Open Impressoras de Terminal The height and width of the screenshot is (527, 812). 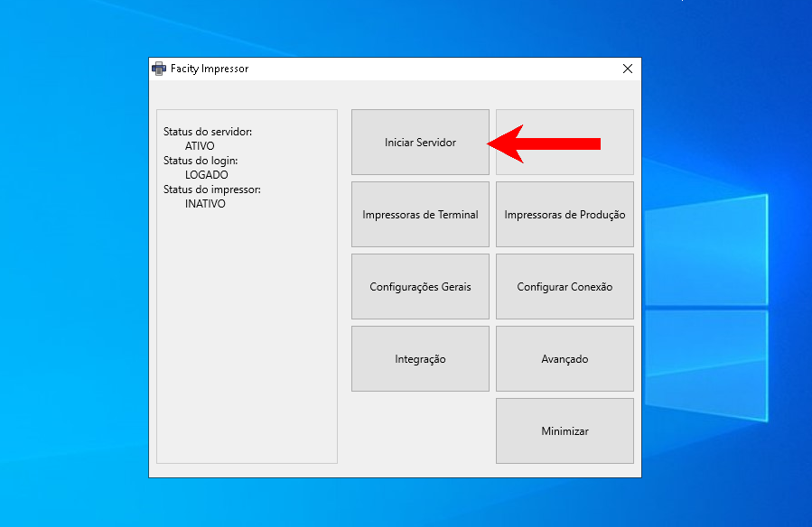click(420, 214)
